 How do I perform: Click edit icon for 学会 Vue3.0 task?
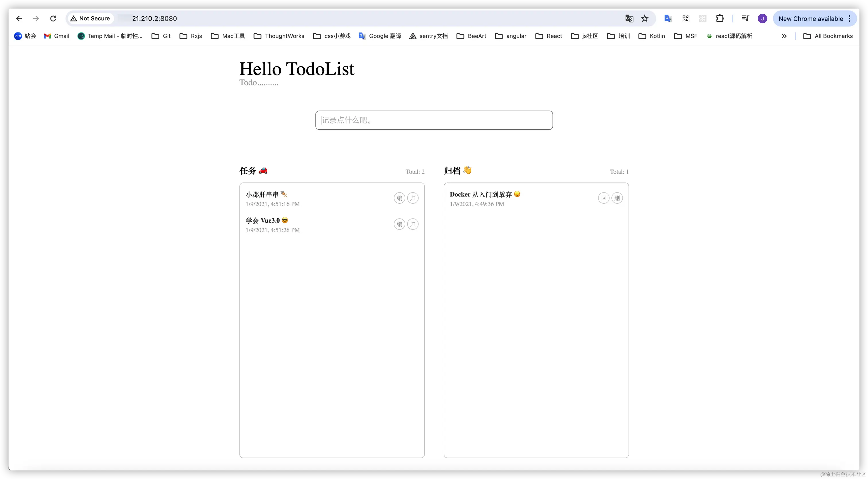tap(399, 224)
